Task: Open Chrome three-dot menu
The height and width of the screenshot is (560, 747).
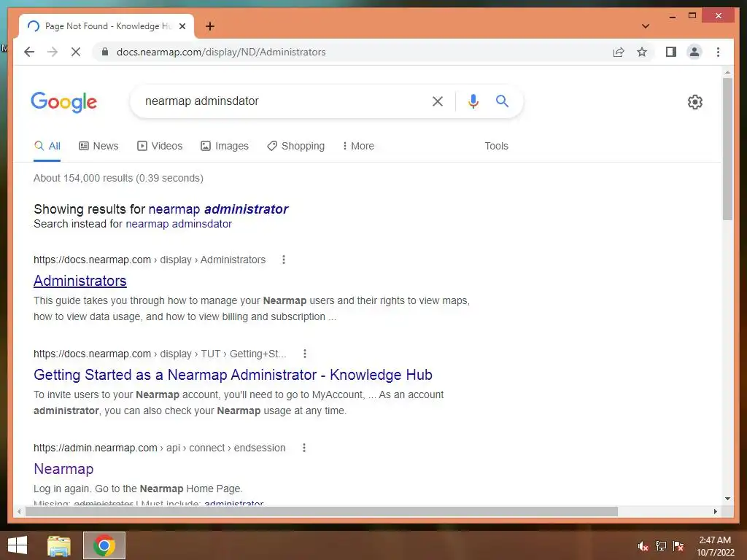Action: pyautogui.click(x=718, y=52)
